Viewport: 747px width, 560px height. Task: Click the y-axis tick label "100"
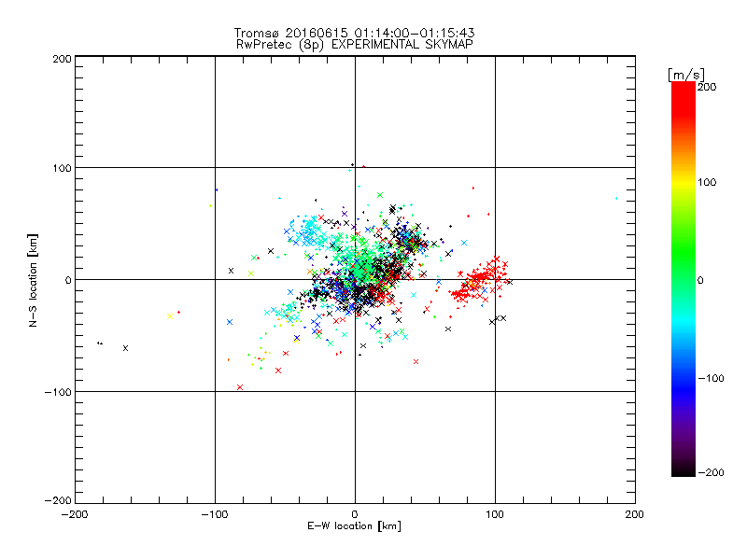tap(62, 168)
